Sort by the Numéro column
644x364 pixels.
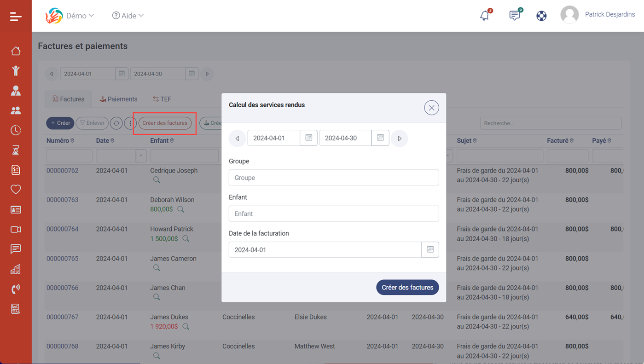[x=60, y=140]
